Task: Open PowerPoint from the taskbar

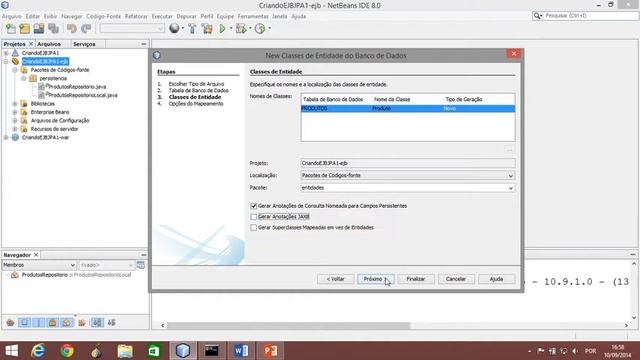Action: (270, 351)
